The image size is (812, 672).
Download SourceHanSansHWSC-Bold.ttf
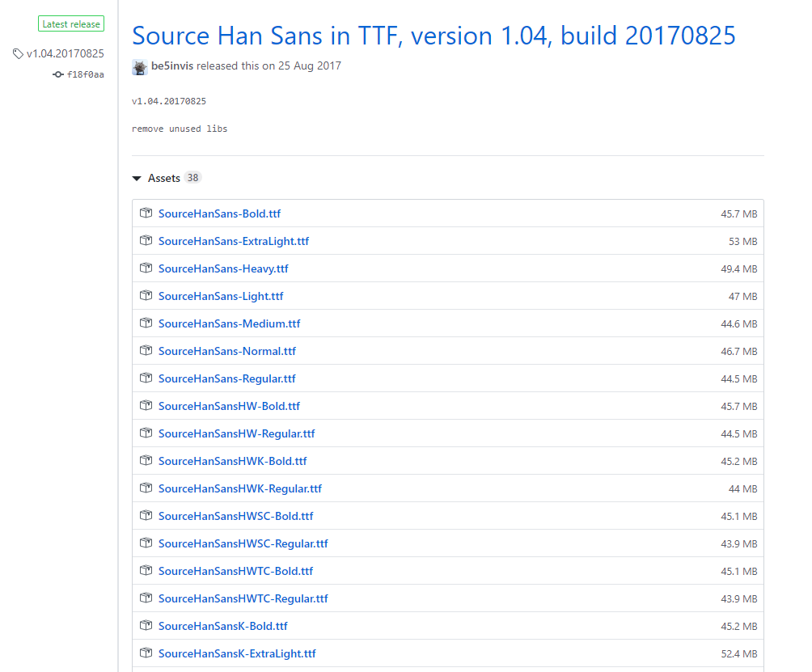coord(235,515)
